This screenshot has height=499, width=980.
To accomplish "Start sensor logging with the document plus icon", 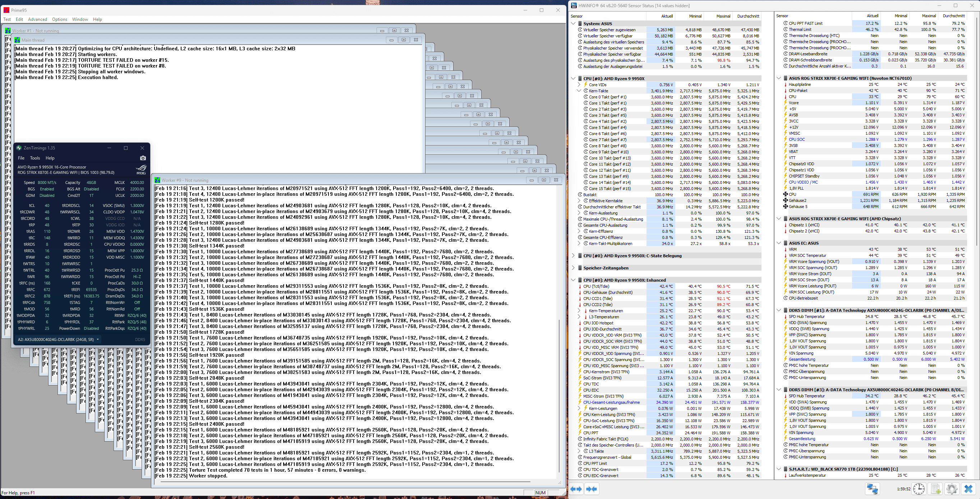I will [935, 489].
